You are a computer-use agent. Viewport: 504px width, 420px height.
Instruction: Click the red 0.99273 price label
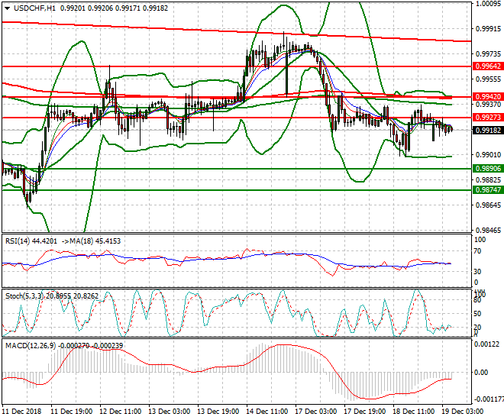[488, 118]
